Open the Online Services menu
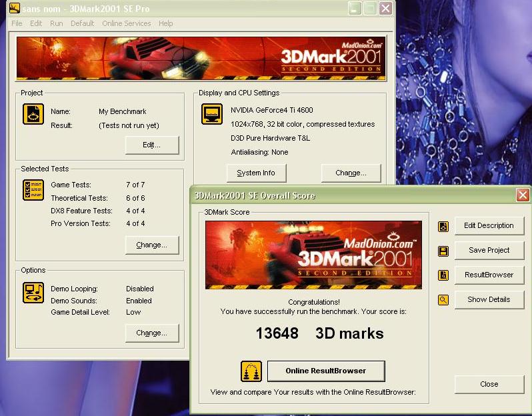The image size is (532, 416). (127, 23)
